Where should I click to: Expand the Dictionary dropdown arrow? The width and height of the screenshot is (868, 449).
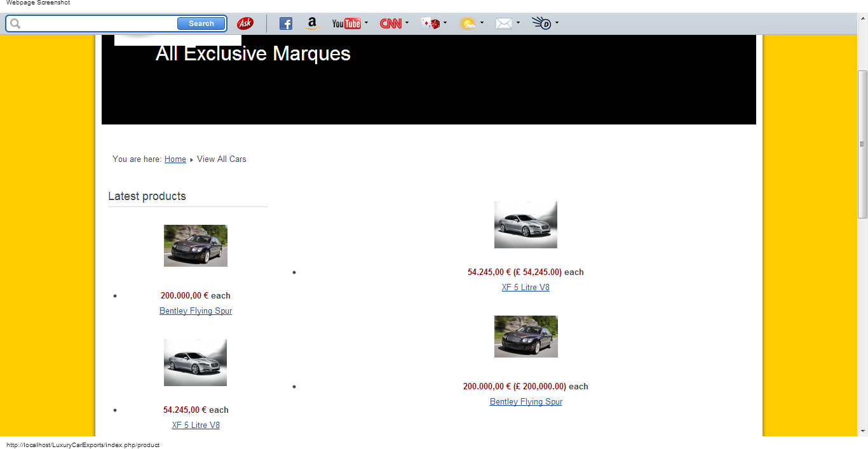557,23
